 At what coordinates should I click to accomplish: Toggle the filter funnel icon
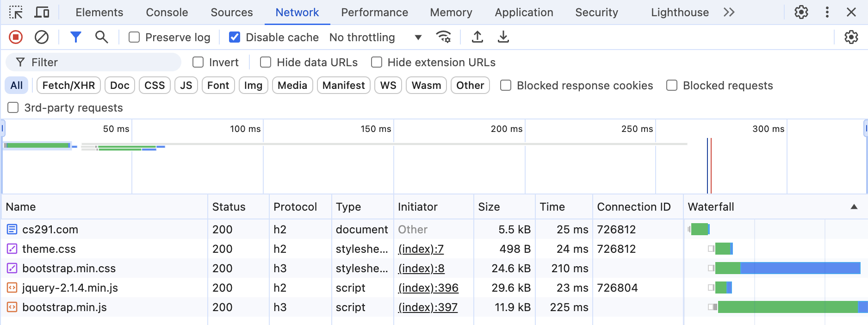(x=75, y=37)
